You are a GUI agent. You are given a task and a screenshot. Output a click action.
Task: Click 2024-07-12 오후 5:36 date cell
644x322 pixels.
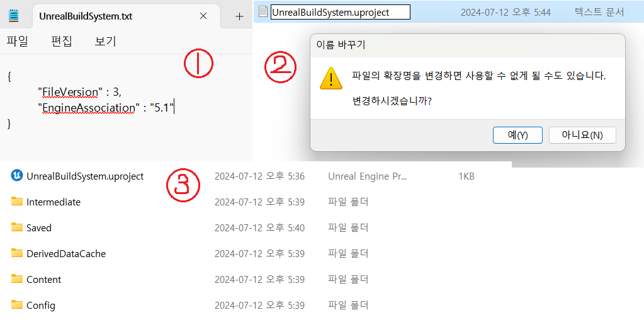point(259,176)
